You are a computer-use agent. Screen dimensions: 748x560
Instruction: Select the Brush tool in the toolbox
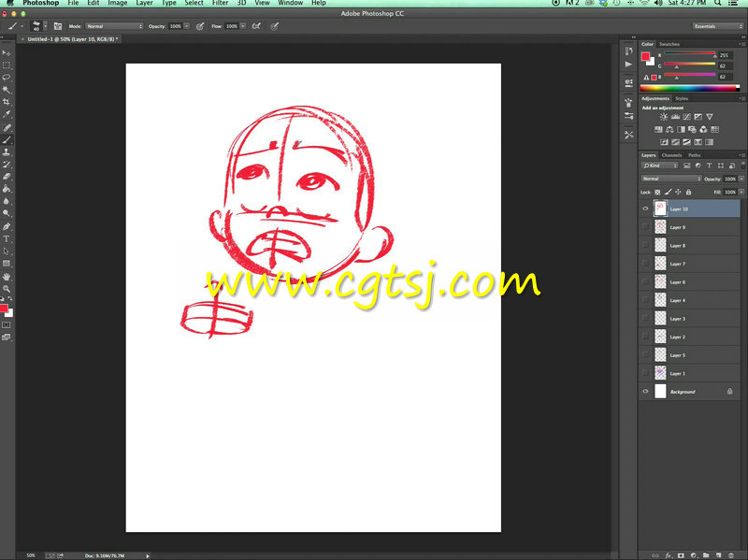coord(7,139)
